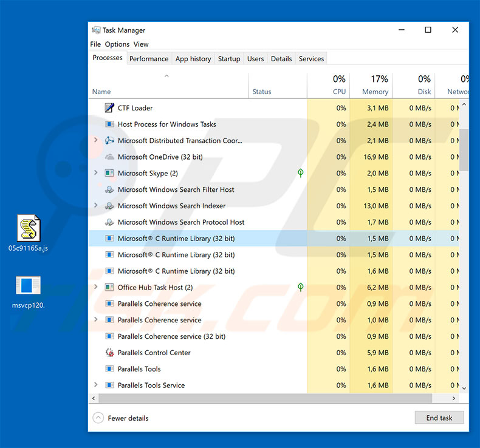480x448 pixels.
Task: Click the Microsoft Distributed Transaction Coordinator icon
Action: point(109,140)
